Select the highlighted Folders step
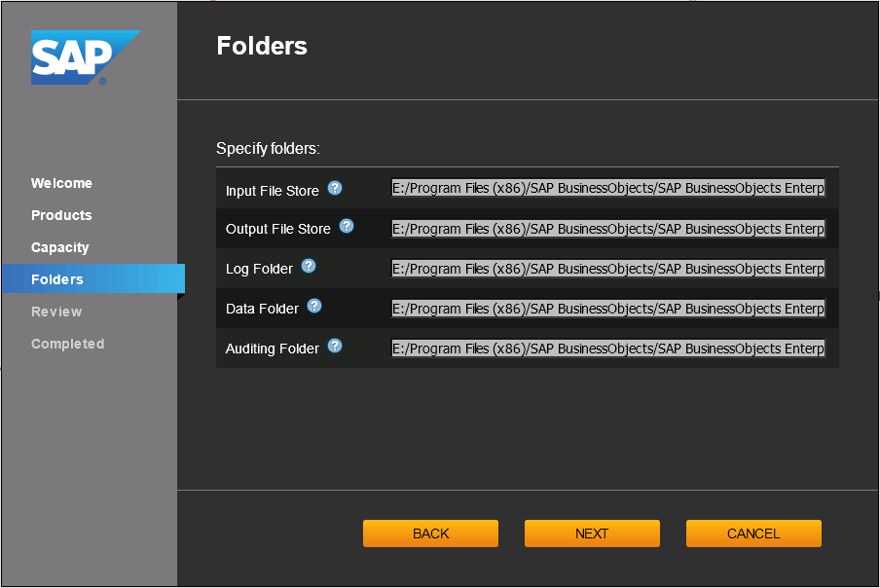880x588 pixels. tap(93, 278)
